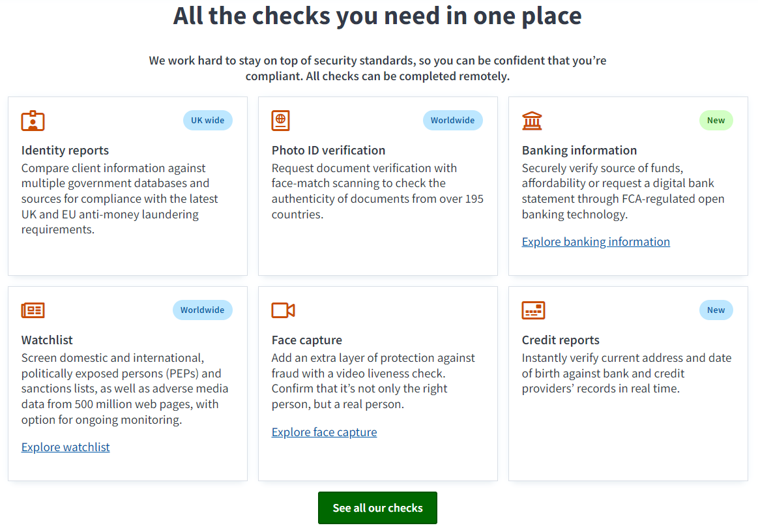This screenshot has width=758, height=532.
Task: Open the 'Explore watchlist' link
Action: (x=65, y=447)
